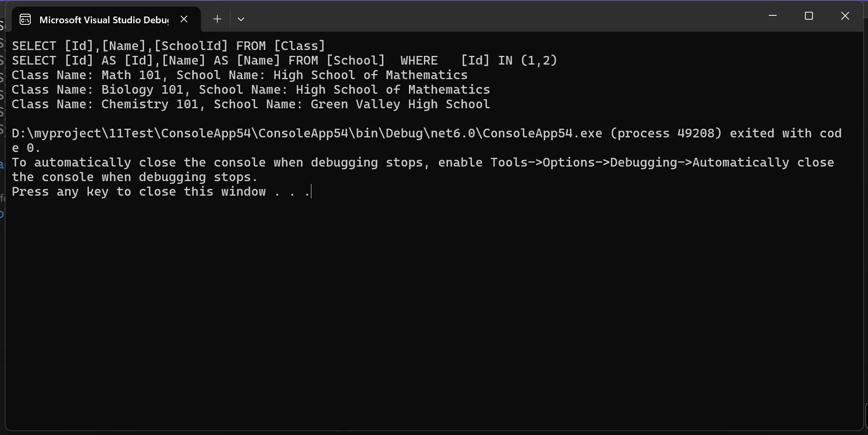868x435 pixels.
Task: Open a new terminal tab with plus
Action: click(x=217, y=19)
